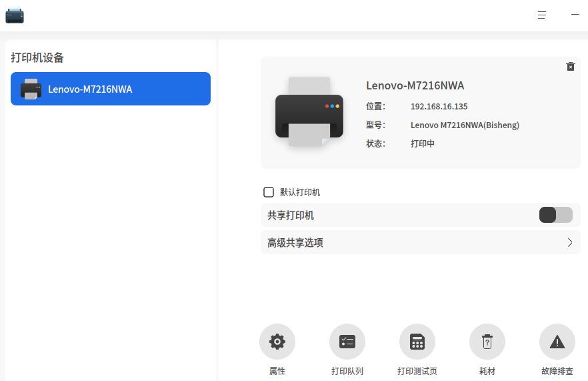
Task: Open the Supplies (耗材) icon
Action: tap(487, 342)
